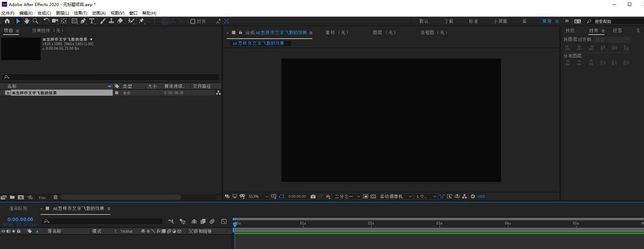The image size is (644, 249).
Task: Expand composition name arrow in Project panel
Action: point(91,39)
